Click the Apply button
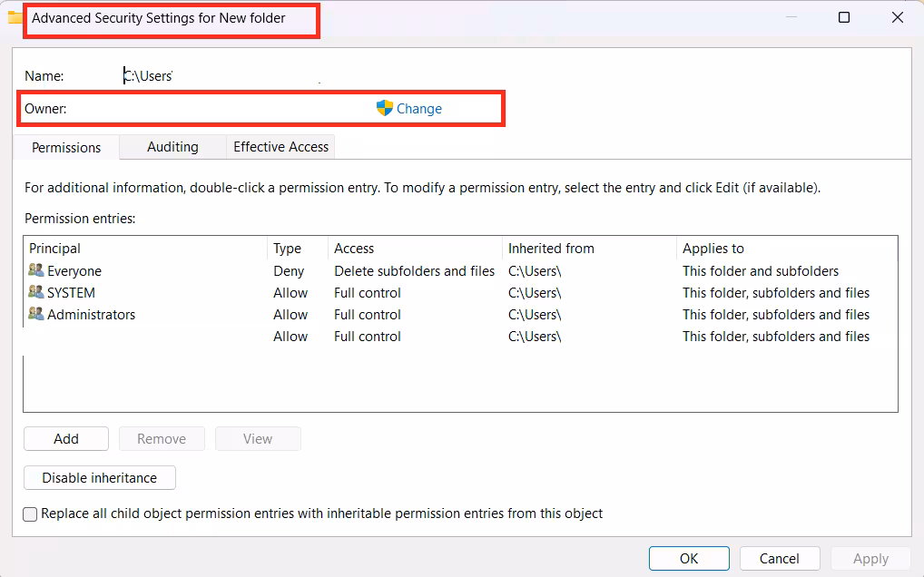Screen dimensions: 924x577 pos(871,558)
